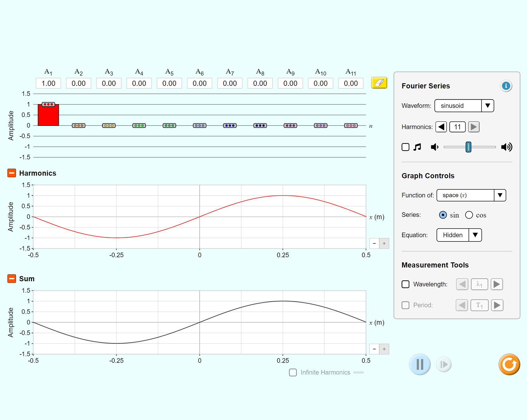Increase the number of harmonics with right arrow
Image resolution: width=527 pixels, height=420 pixels.
pos(474,127)
